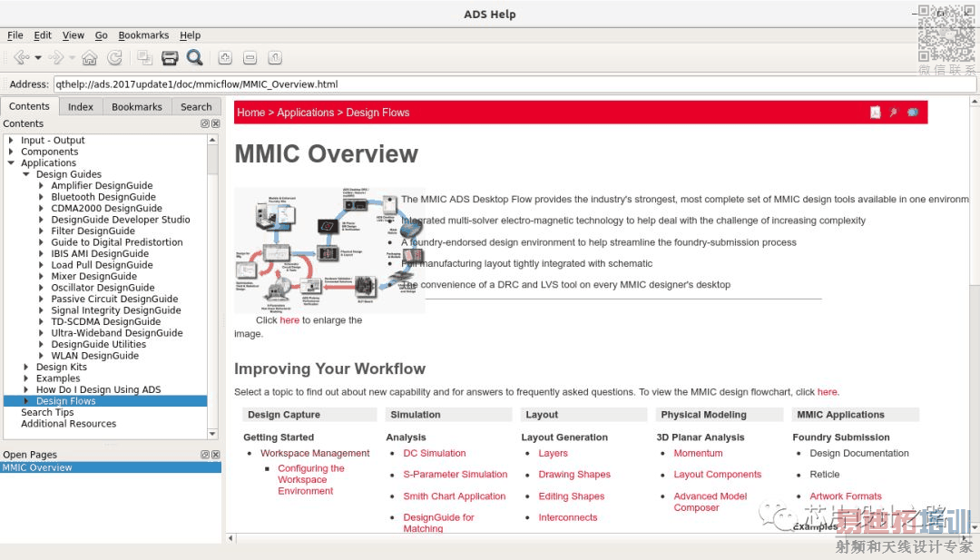Expand the Design Flows node arrow

[25, 401]
